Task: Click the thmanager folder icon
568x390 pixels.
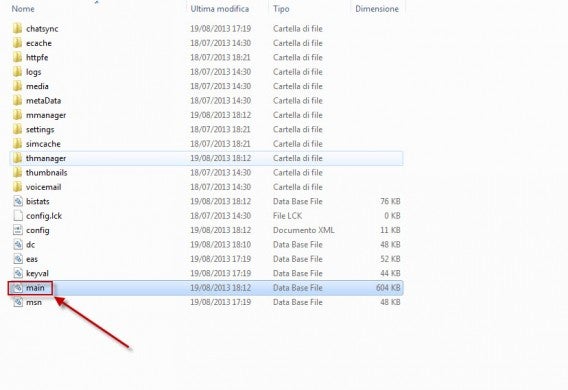Action: 17,158
